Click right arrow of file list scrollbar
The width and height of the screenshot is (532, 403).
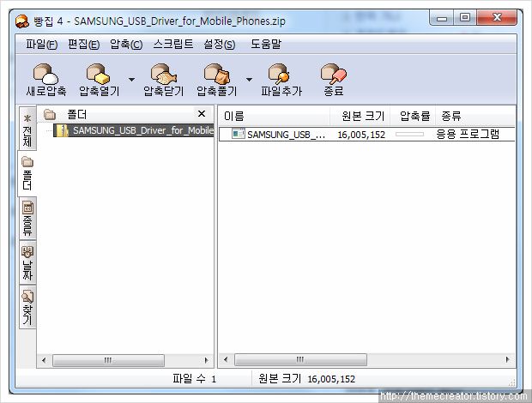tap(508, 359)
